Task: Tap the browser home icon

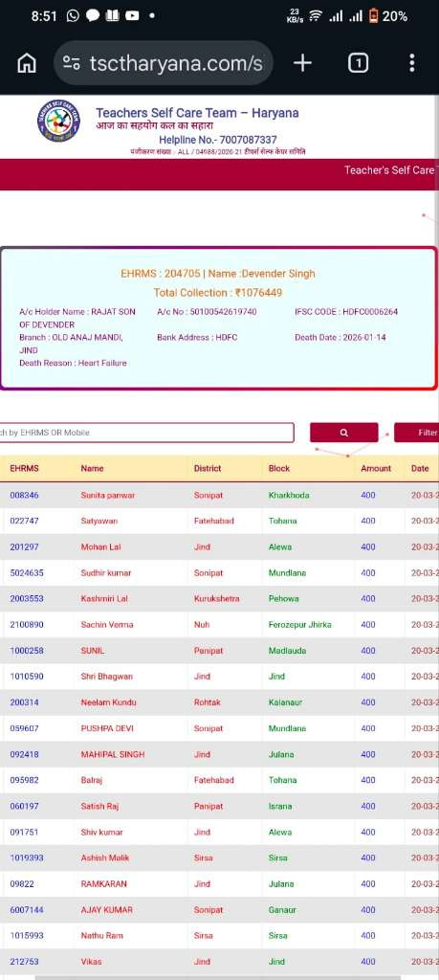Action: (26, 63)
